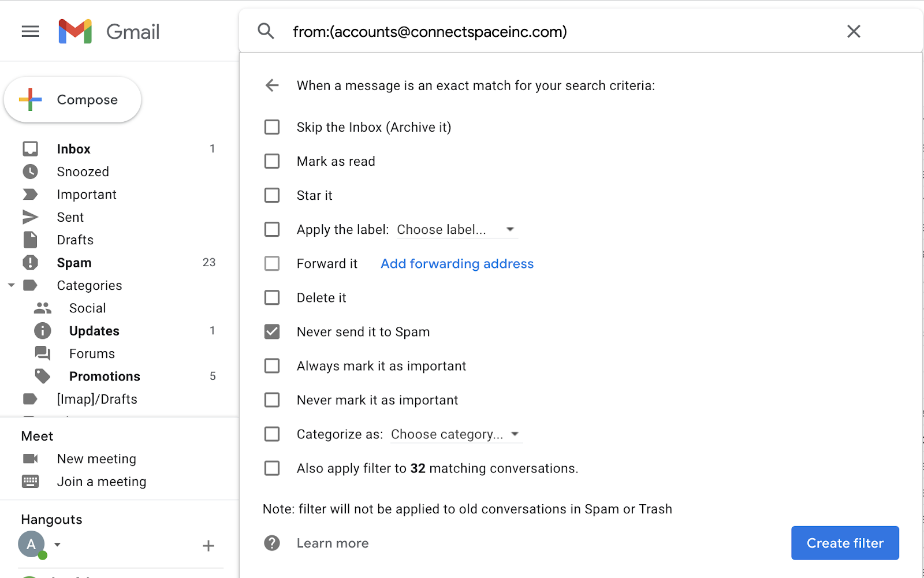Uncheck Never send it to Spam
Viewport: 924px width, 578px height.
272,331
